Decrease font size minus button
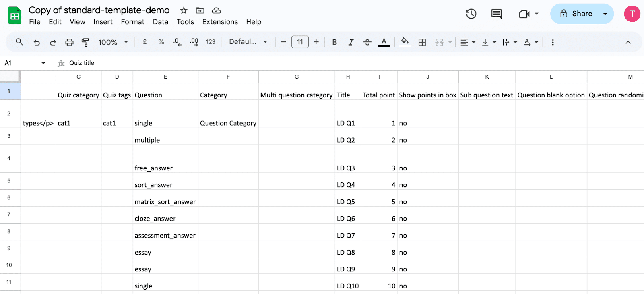Viewport: 644px width, 294px height. pos(283,42)
